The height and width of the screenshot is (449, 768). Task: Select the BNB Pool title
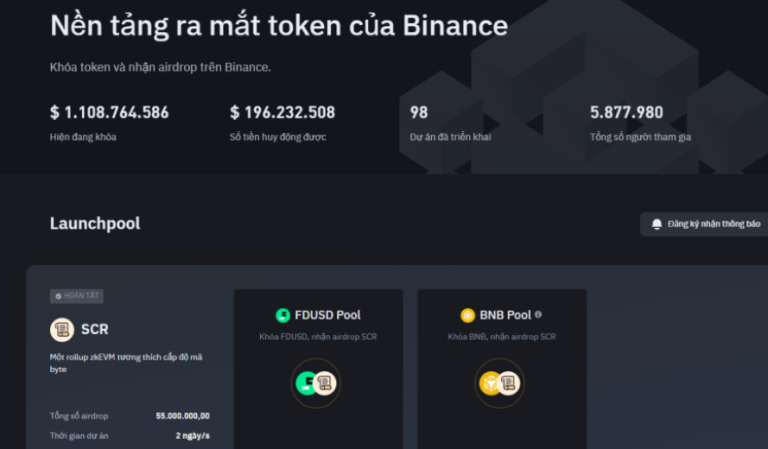click(505, 315)
